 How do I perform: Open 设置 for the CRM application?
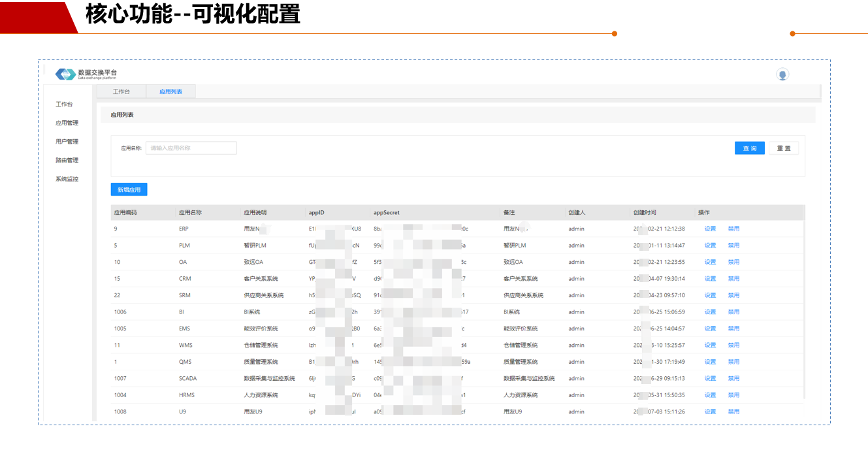coord(710,279)
